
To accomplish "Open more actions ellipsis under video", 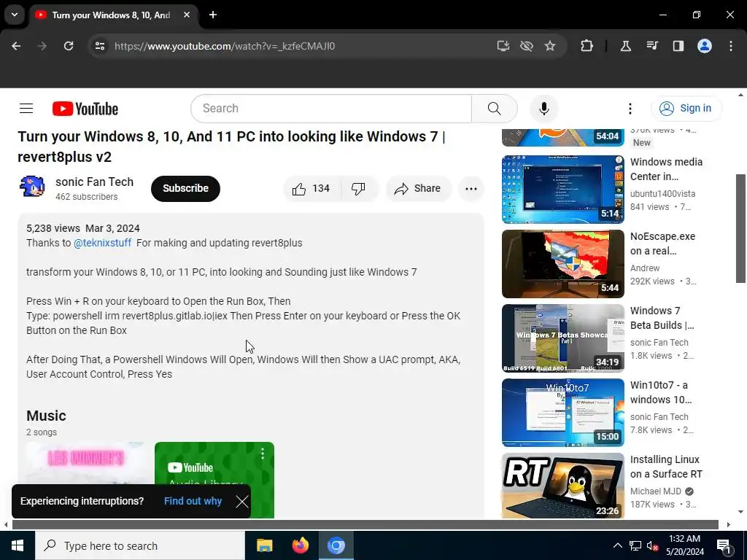I will [471, 189].
